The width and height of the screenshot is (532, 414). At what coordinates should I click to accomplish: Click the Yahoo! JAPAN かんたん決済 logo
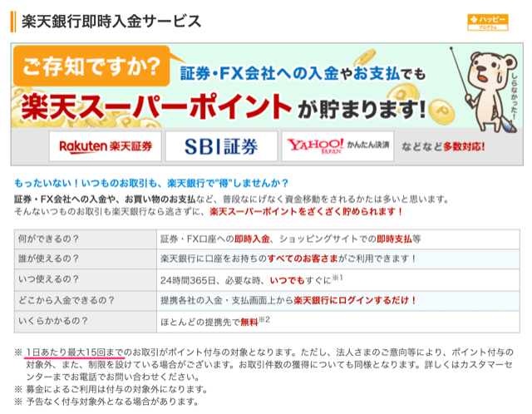click(337, 146)
